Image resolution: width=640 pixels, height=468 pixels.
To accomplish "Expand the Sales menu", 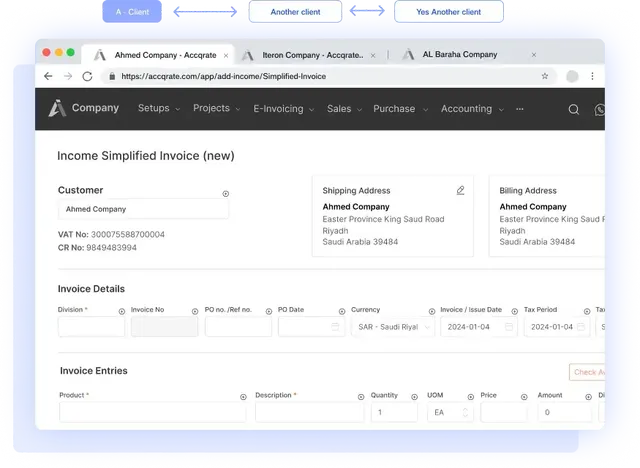I will click(x=344, y=109).
